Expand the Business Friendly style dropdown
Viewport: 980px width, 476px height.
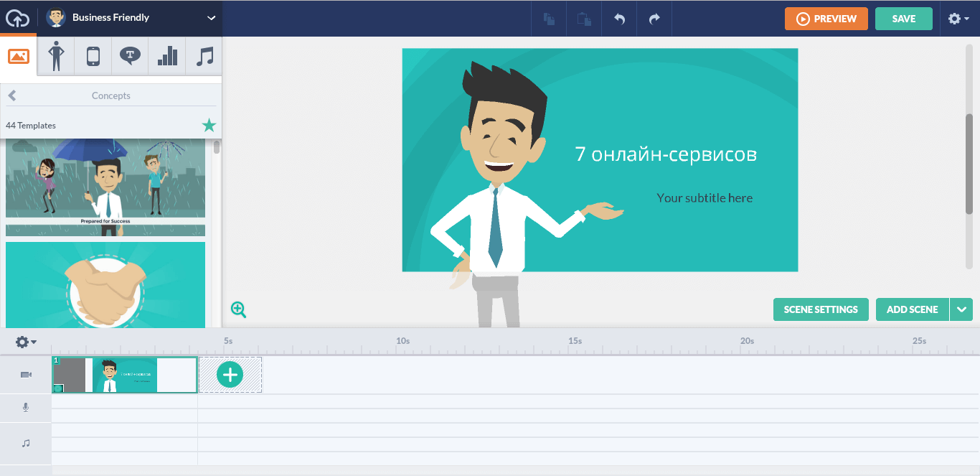coord(211,18)
